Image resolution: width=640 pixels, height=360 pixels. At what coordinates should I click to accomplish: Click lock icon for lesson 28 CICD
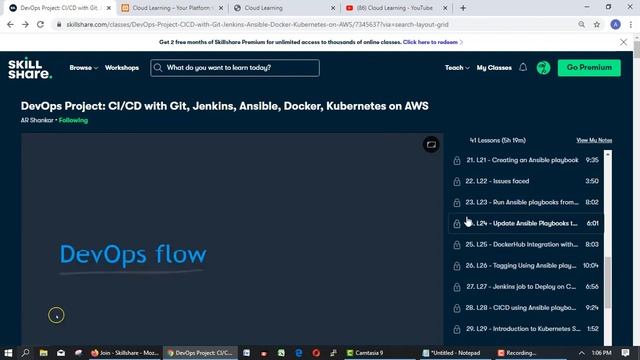457,308
